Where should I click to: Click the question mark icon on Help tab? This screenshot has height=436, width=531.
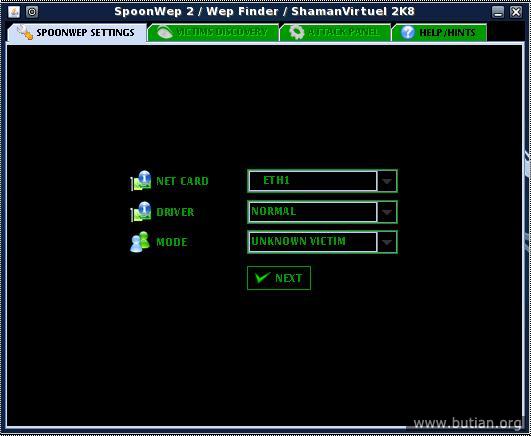408,33
